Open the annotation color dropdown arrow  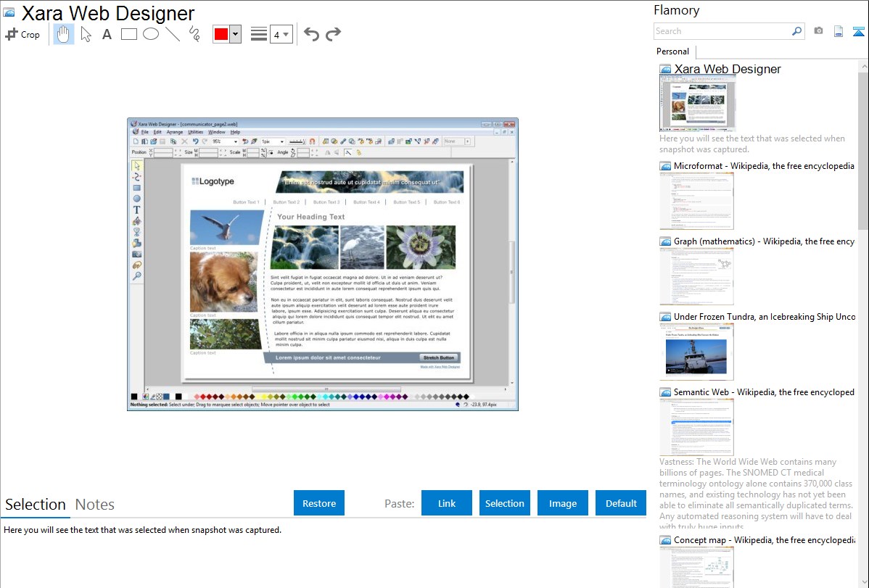pos(236,34)
